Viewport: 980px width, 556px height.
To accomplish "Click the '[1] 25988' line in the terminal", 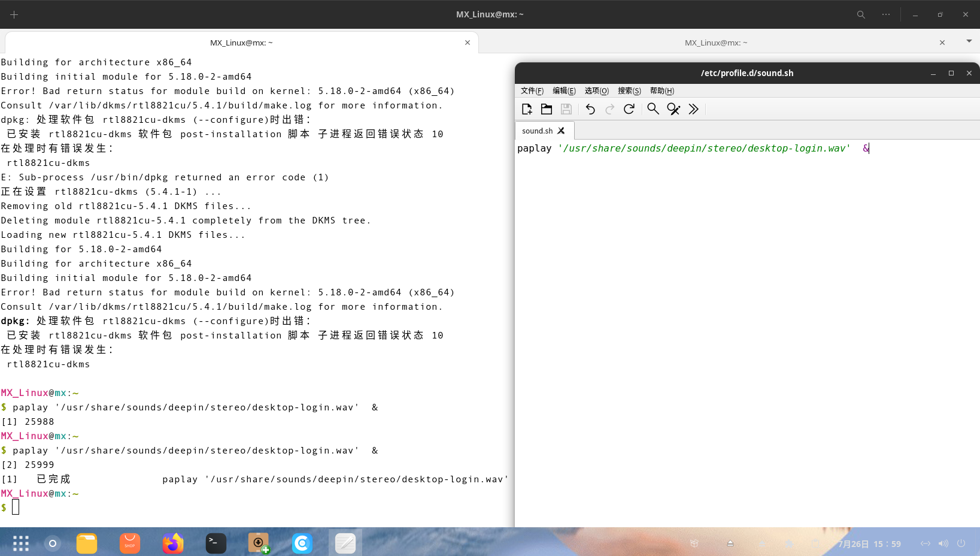I will pyautogui.click(x=28, y=422).
